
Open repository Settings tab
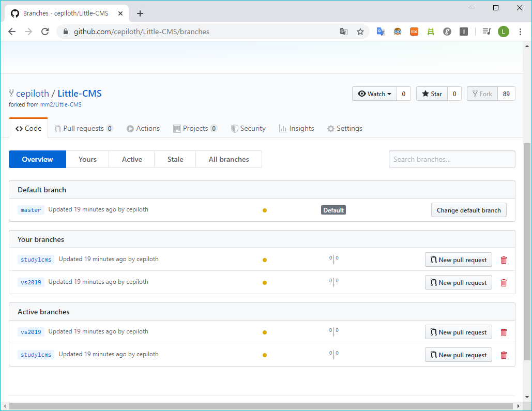345,128
